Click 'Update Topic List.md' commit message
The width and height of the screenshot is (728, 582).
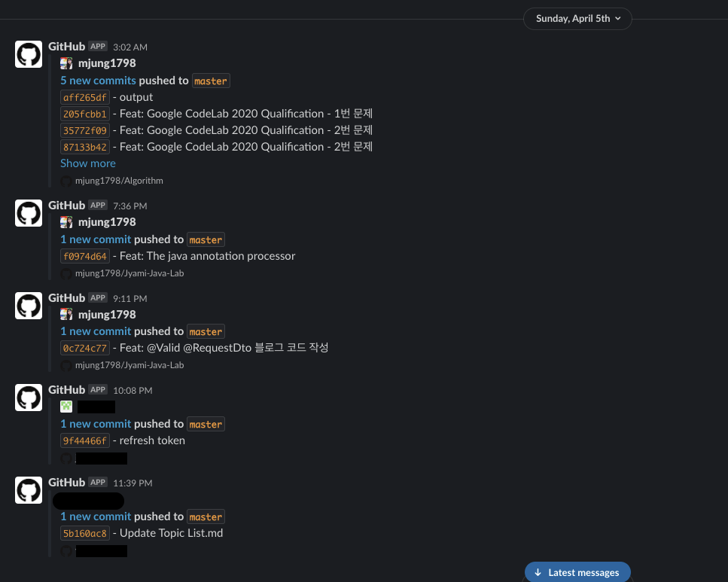click(172, 533)
